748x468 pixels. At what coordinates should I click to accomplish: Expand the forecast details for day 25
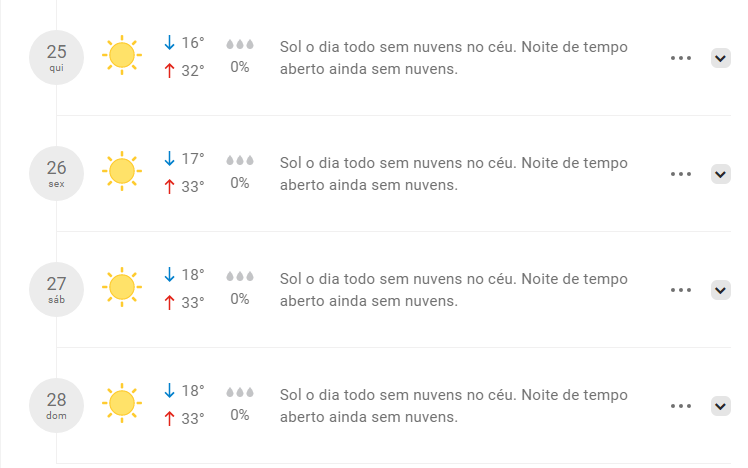(x=720, y=58)
